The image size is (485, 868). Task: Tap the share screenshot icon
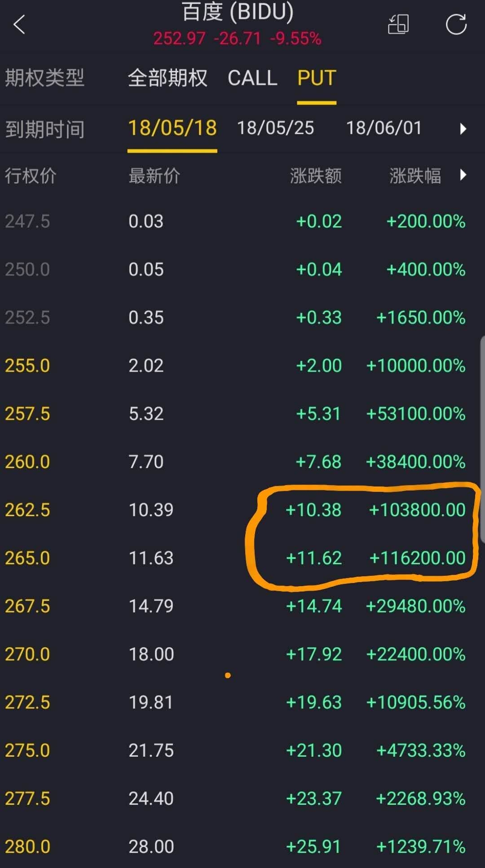coord(398,25)
